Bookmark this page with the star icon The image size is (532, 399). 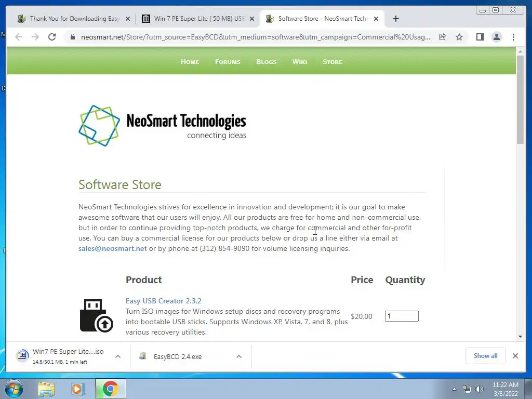459,37
